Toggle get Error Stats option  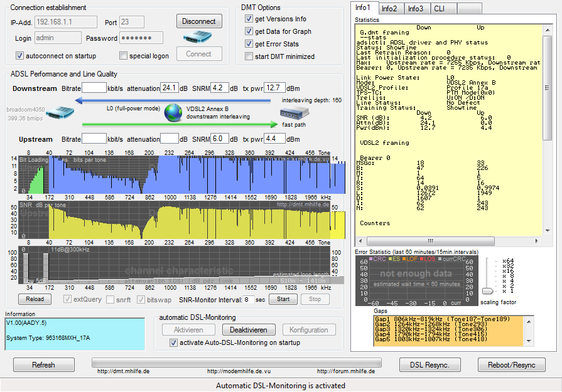(x=249, y=44)
